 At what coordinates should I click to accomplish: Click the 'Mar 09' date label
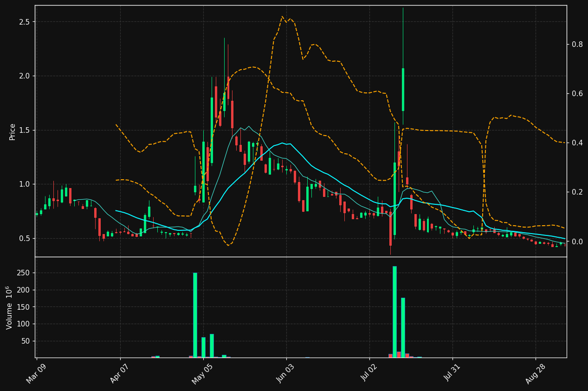click(36, 373)
